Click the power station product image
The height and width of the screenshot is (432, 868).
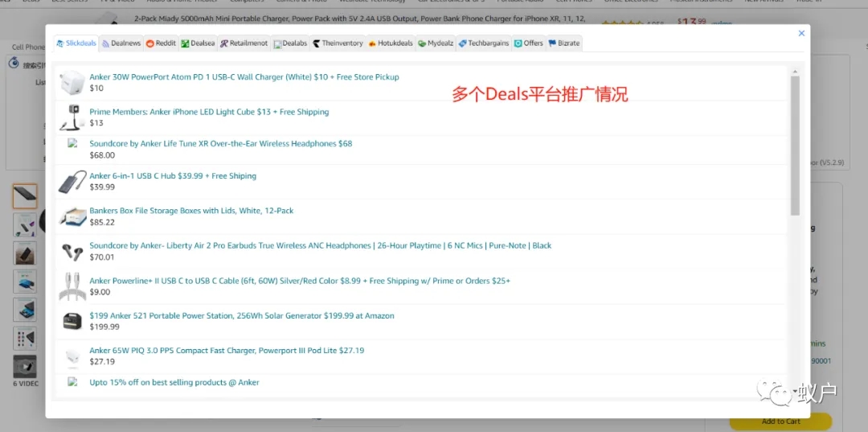72,321
